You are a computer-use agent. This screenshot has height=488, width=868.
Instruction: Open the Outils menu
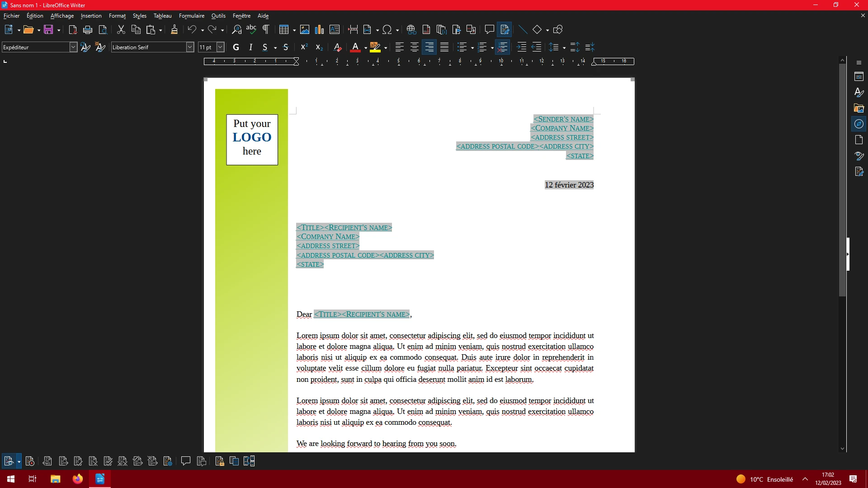(x=218, y=16)
